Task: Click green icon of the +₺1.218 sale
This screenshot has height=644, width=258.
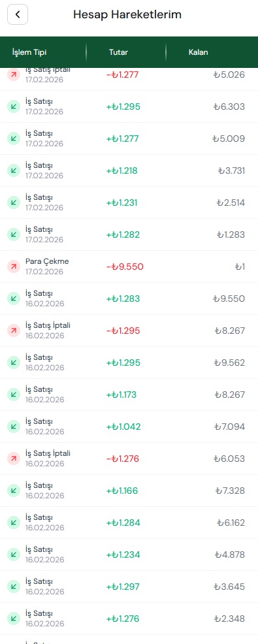Action: point(14,170)
